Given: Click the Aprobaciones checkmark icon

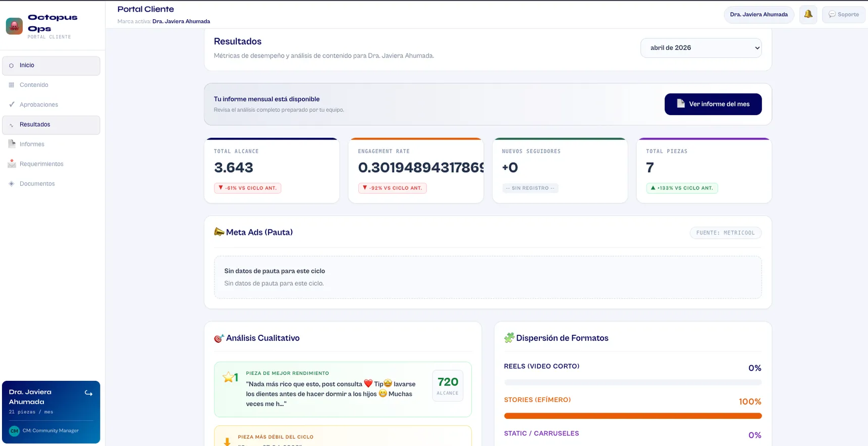Looking at the screenshot, I should 12,105.
